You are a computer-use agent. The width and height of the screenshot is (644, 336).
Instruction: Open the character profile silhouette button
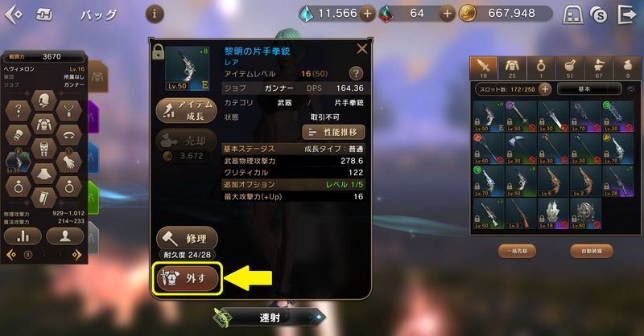click(65, 236)
